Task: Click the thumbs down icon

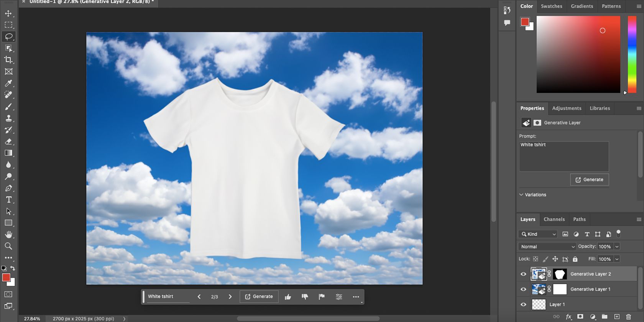Action: pyautogui.click(x=305, y=297)
